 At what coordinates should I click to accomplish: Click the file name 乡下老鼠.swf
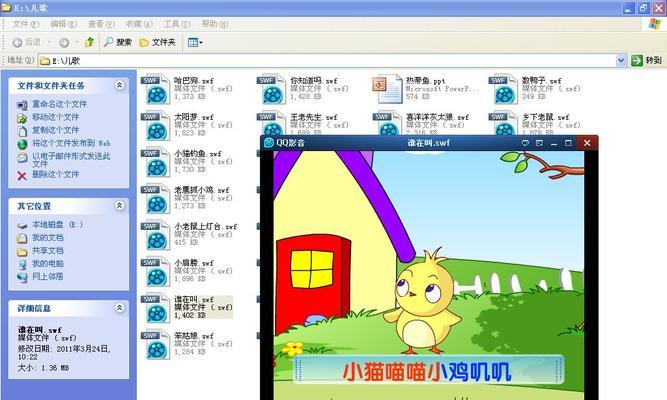[545, 117]
